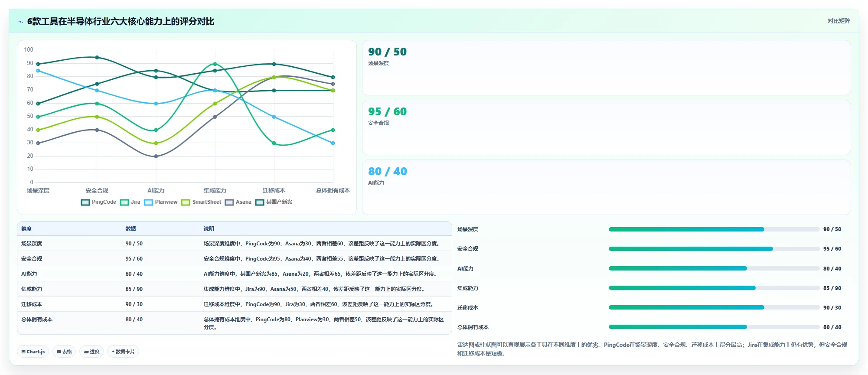Click the 集成能力 progress bar
The width and height of the screenshot is (868, 375).
[714, 288]
